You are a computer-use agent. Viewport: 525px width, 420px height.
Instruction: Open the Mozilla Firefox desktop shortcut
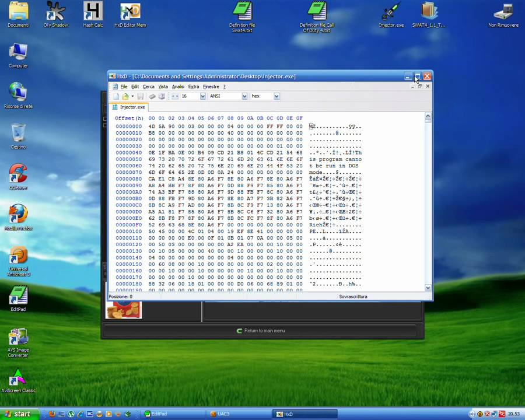click(18, 218)
